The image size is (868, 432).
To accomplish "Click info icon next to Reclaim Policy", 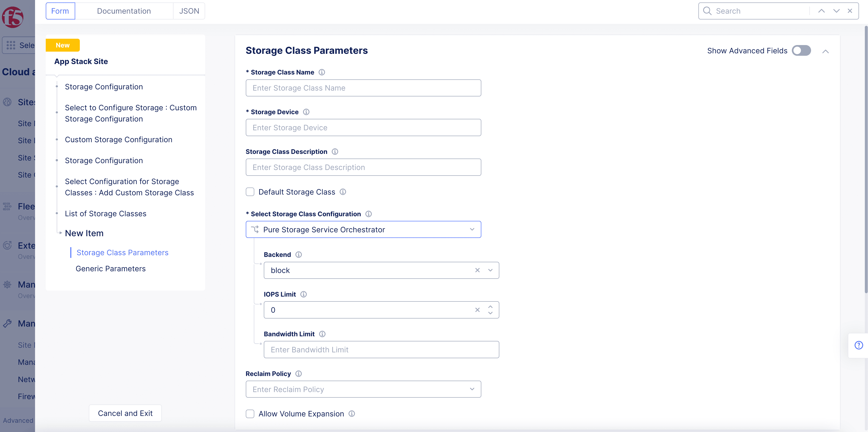I will (299, 374).
